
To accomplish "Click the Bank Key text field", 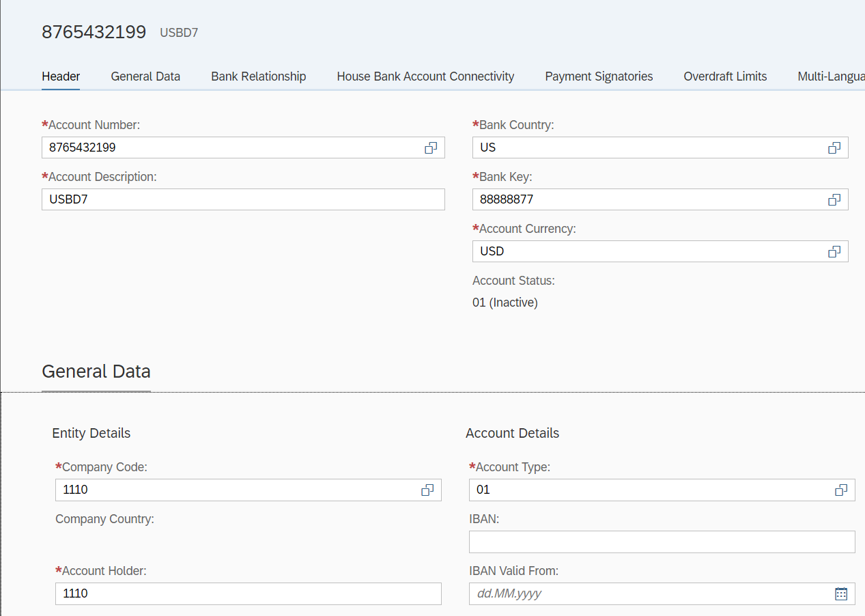I will coord(645,199).
